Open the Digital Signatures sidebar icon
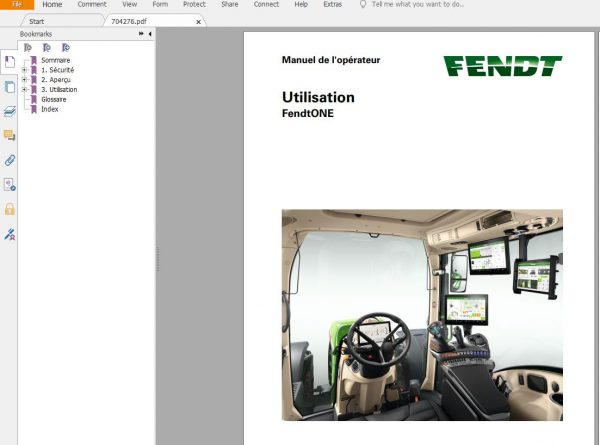 point(10,234)
